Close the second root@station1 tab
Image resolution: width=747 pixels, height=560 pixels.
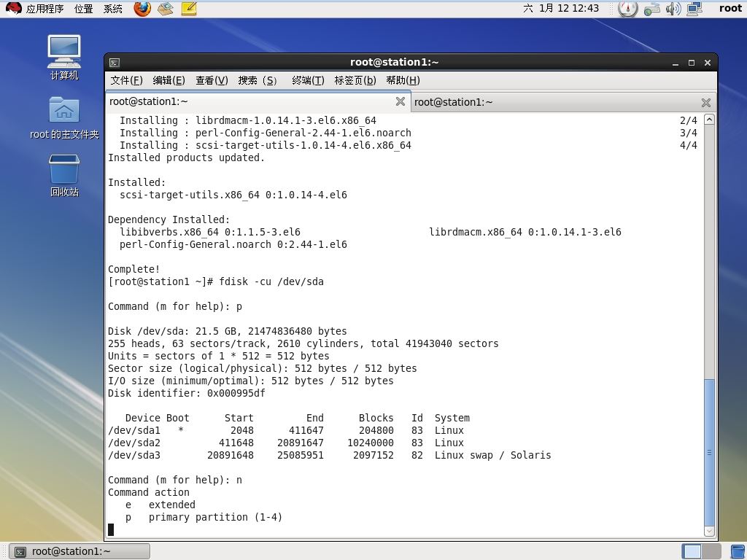706,102
